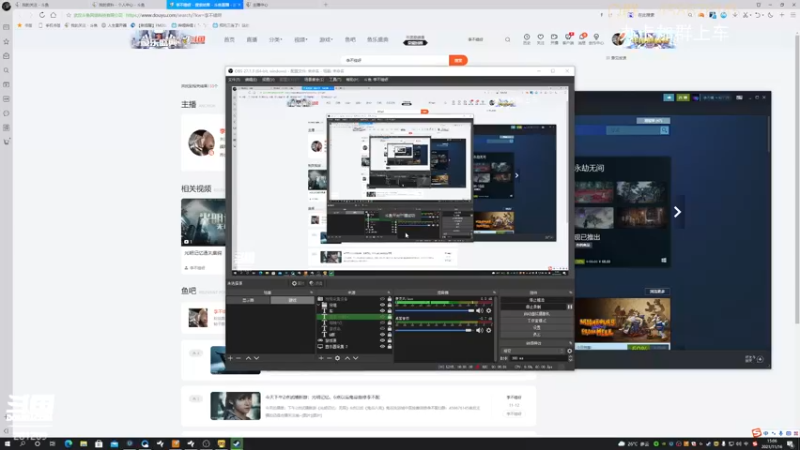Viewport: 800px width, 450px height.
Task: Open Douyu 鱼吧 navigation item
Action: click(350, 39)
